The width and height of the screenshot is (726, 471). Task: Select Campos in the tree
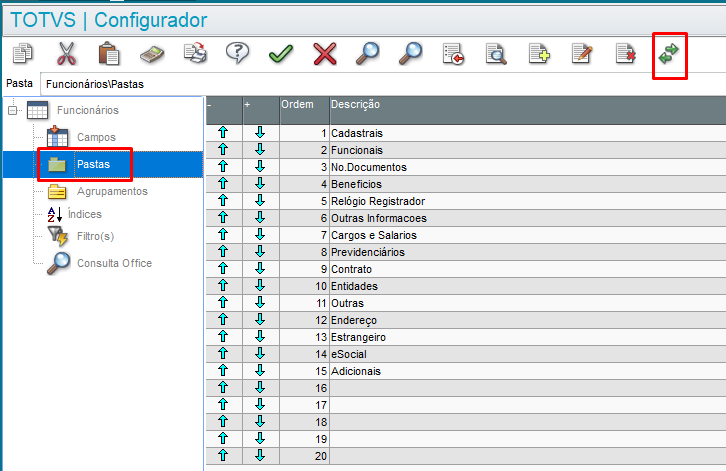click(x=96, y=137)
